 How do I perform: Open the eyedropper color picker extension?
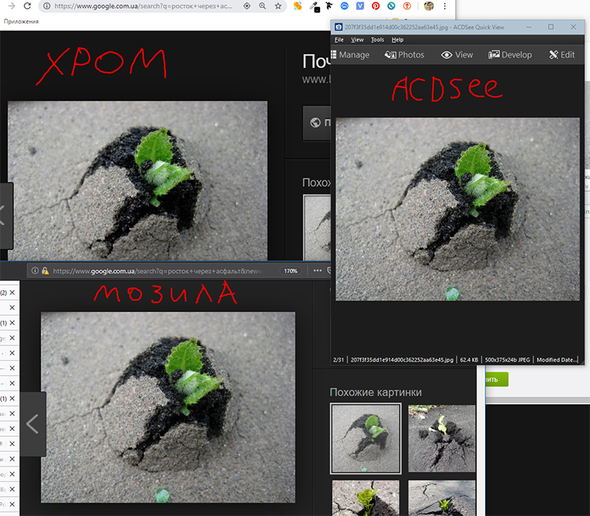tap(315, 6)
